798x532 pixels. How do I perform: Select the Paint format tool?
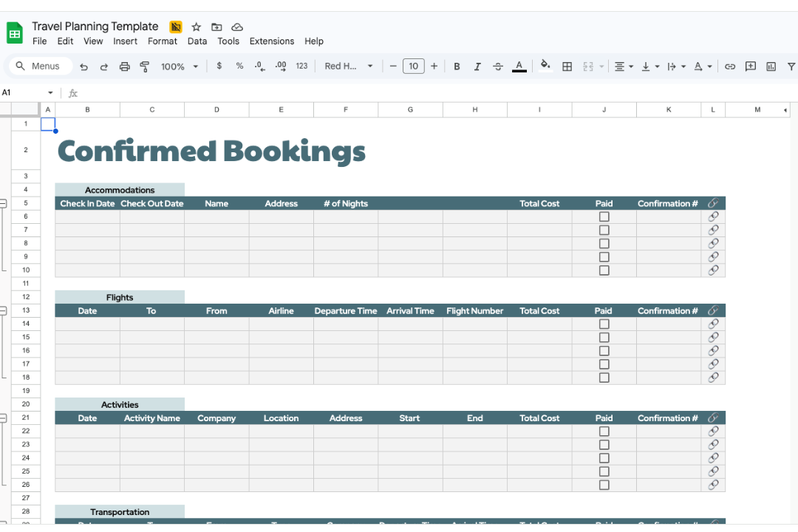coord(145,66)
